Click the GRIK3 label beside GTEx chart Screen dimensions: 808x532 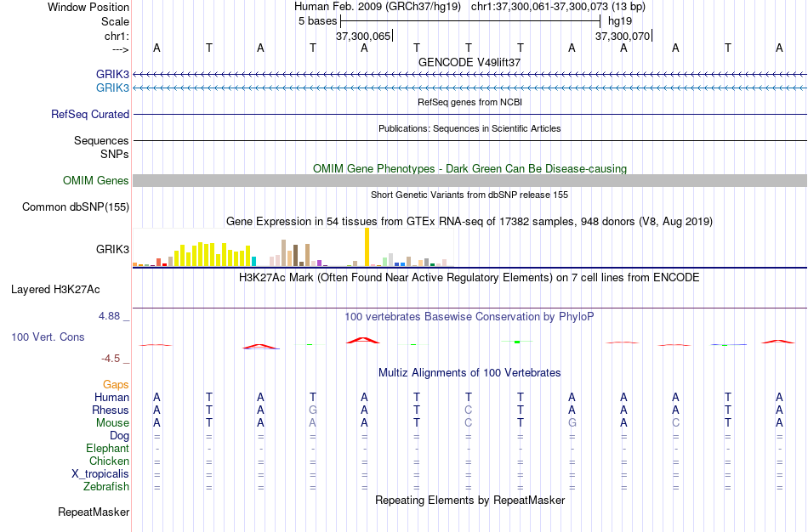point(112,249)
